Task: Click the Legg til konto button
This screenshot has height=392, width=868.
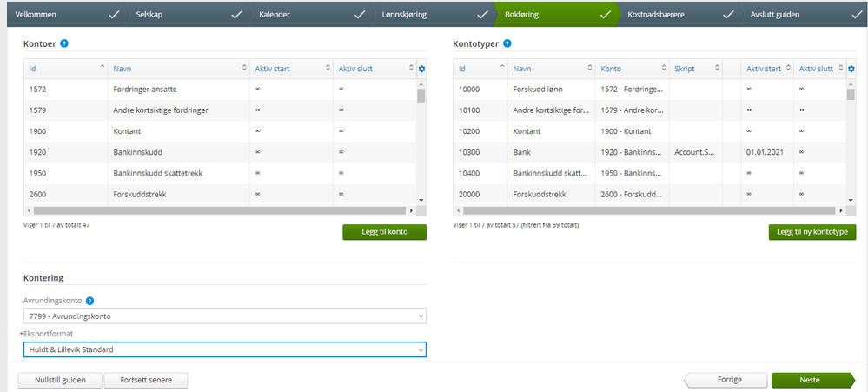Action: coord(385,232)
